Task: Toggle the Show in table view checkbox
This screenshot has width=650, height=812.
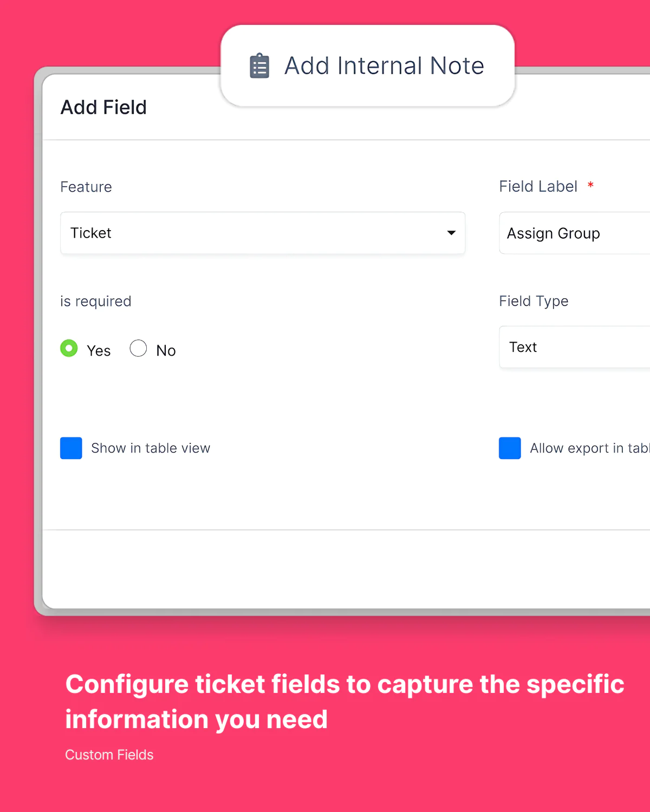Action: [x=71, y=448]
